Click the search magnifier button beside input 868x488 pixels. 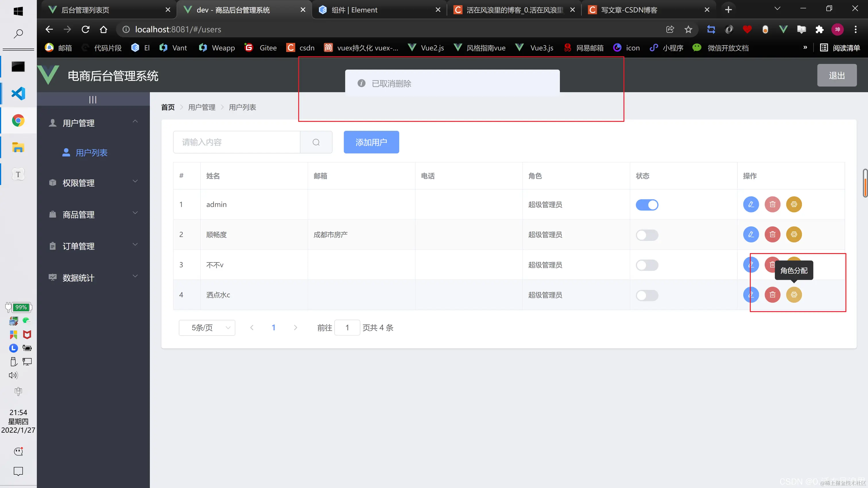(316, 142)
